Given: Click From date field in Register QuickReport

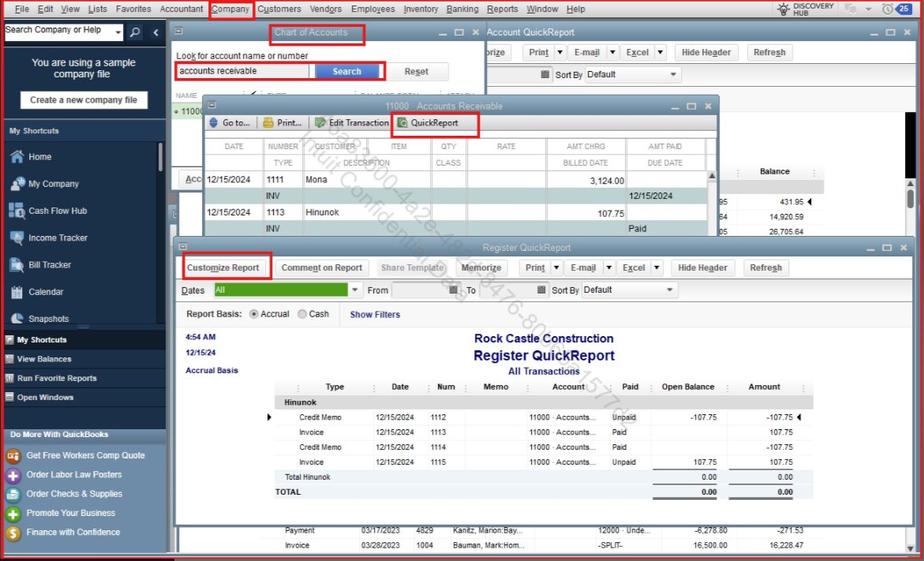Looking at the screenshot, I should pyautogui.click(x=420, y=290).
